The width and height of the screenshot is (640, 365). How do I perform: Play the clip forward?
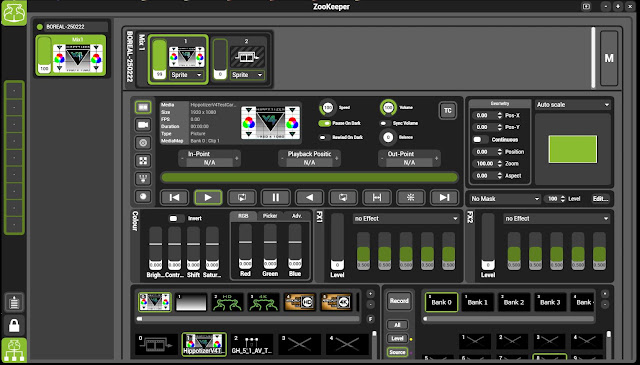(208, 198)
